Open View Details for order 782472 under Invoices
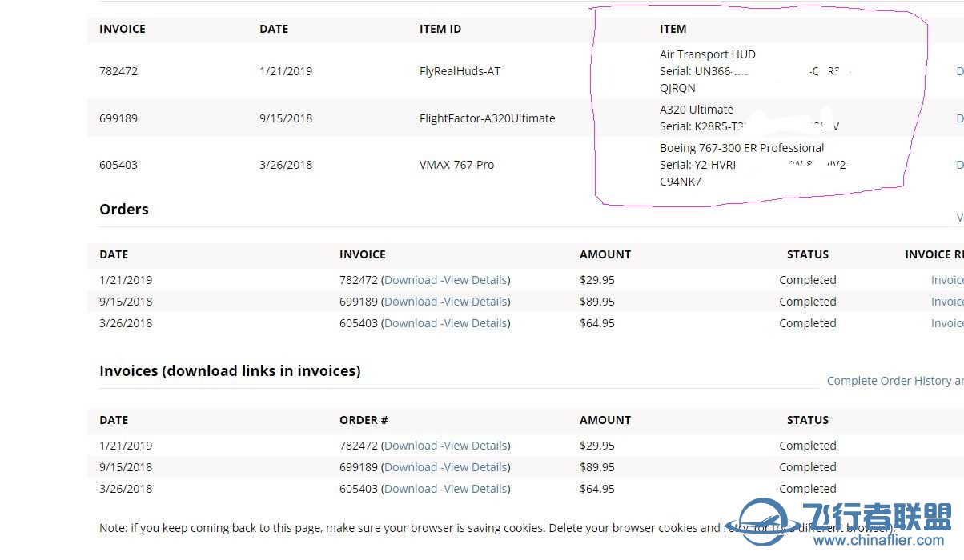 pos(476,446)
